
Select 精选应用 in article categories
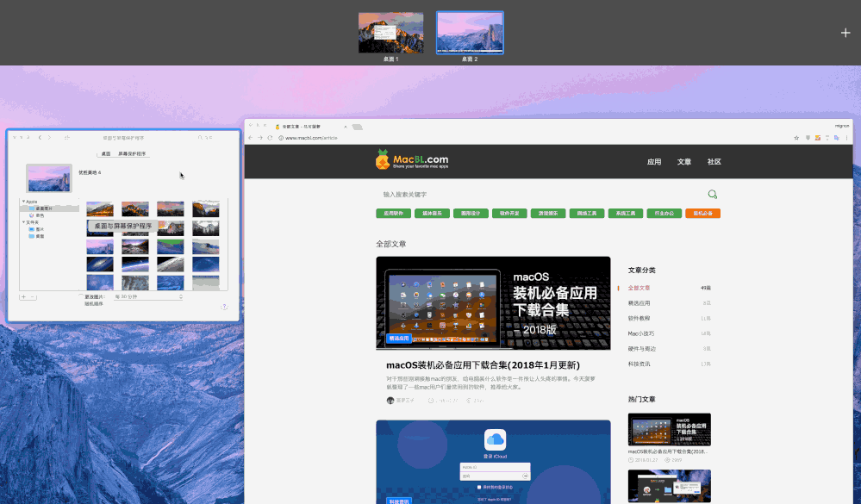pos(640,303)
